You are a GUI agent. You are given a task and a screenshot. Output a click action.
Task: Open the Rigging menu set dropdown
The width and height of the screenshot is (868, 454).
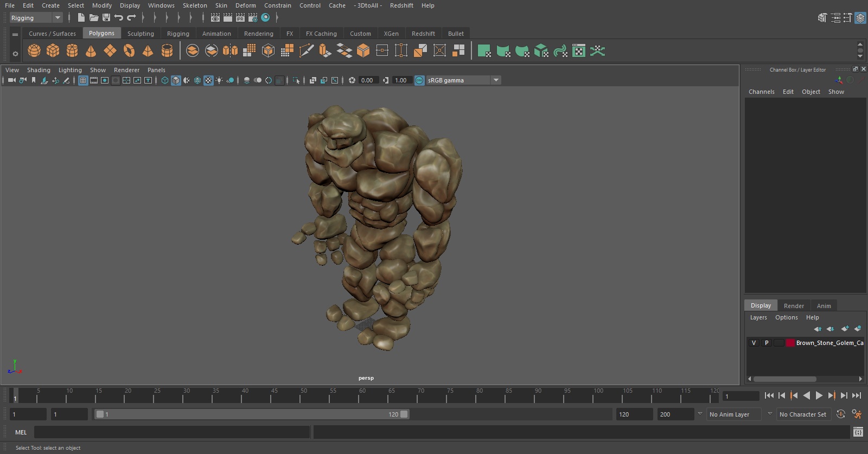point(36,18)
